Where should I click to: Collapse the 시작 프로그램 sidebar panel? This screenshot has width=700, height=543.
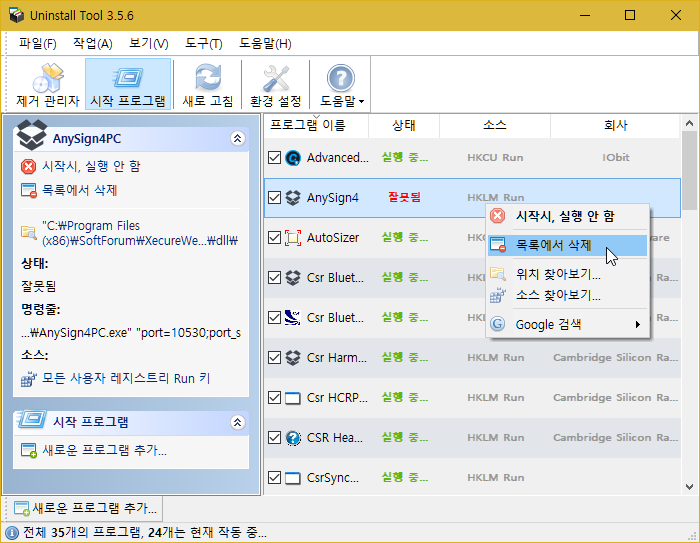[238, 422]
